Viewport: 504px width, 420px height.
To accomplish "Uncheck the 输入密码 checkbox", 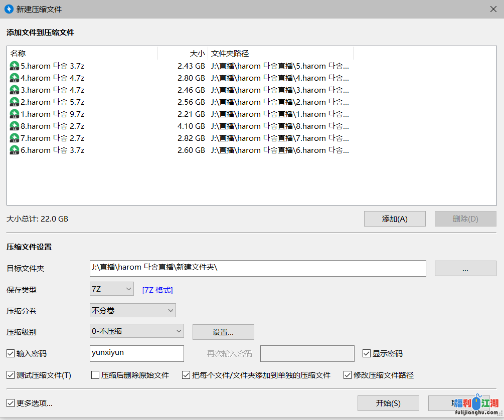I will click(x=11, y=353).
